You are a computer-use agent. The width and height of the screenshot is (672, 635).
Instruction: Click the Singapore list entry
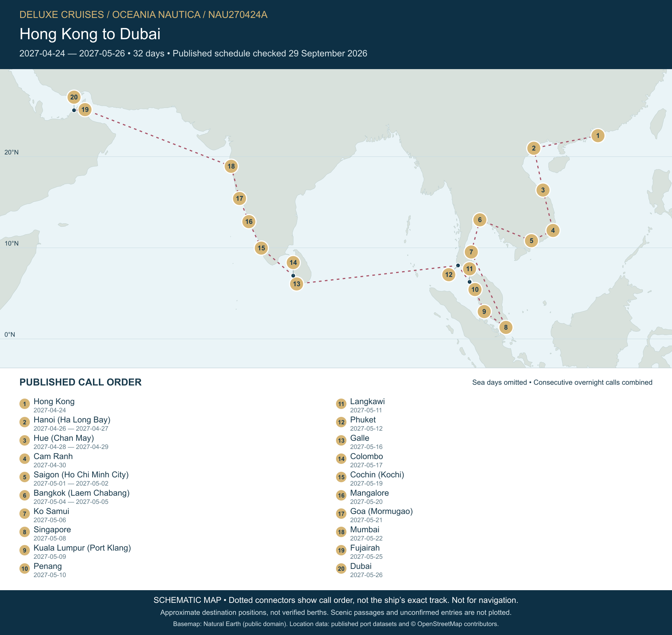[x=45, y=533]
